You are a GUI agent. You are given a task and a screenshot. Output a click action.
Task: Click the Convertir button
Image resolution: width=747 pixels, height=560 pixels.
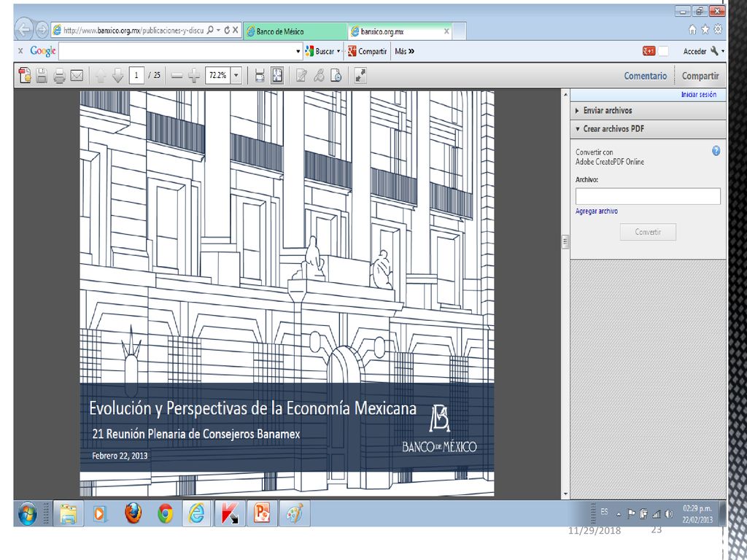[x=648, y=232]
